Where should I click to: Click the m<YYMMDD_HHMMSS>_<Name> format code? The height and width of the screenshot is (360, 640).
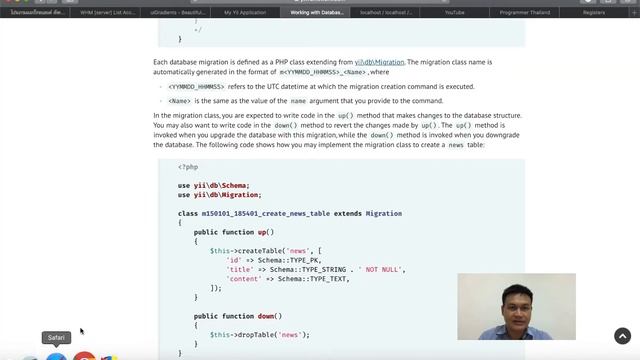pyautogui.click(x=323, y=72)
